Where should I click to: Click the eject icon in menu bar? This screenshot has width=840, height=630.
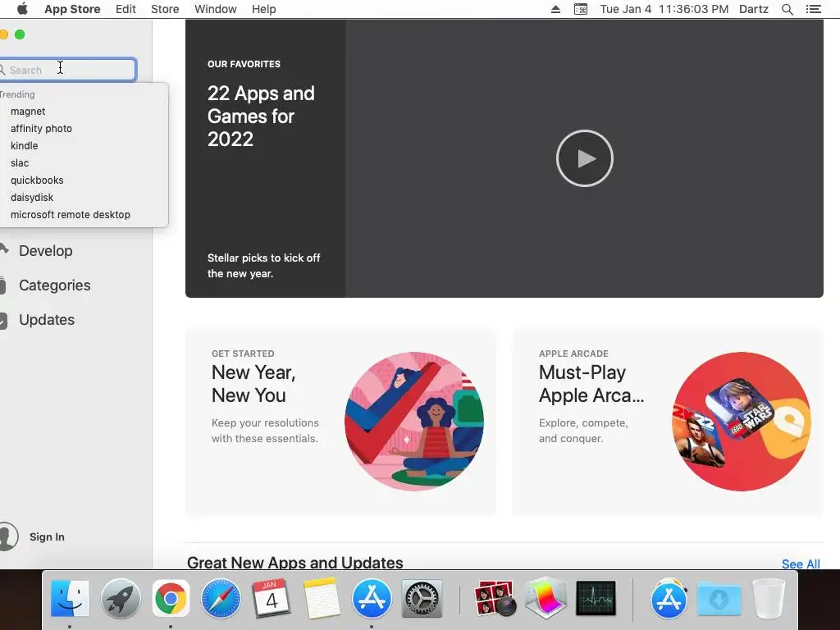point(555,9)
